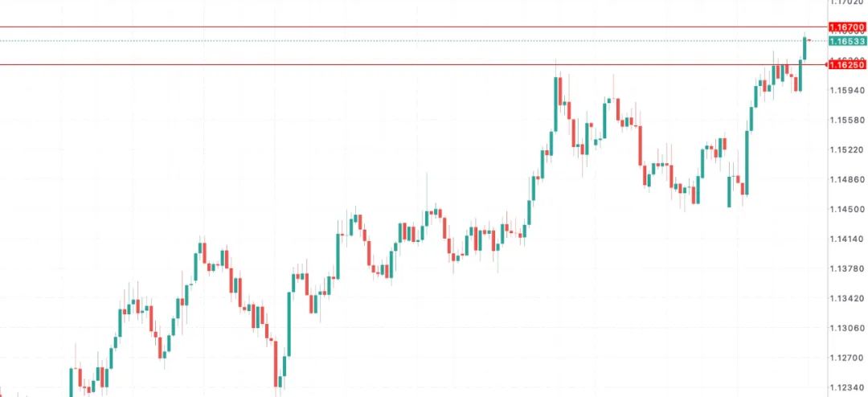Click the 1.14860 price axis label
This screenshot has width=868, height=397.
pyautogui.click(x=847, y=180)
